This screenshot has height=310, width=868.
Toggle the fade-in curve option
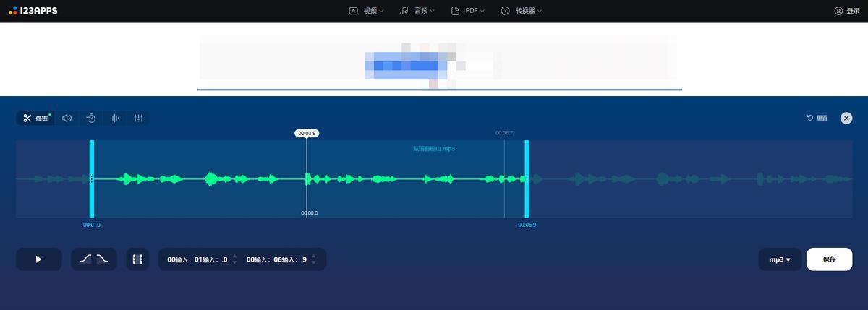coord(85,259)
